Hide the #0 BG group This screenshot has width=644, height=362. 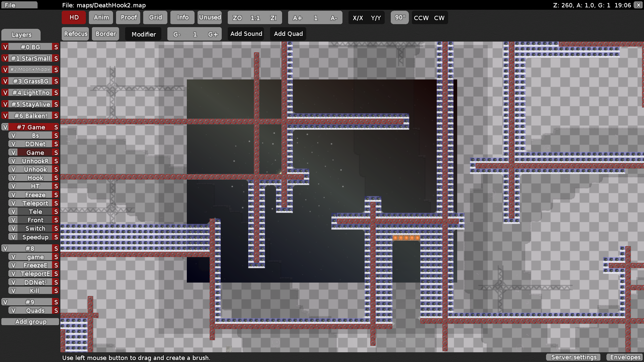pos(5,47)
